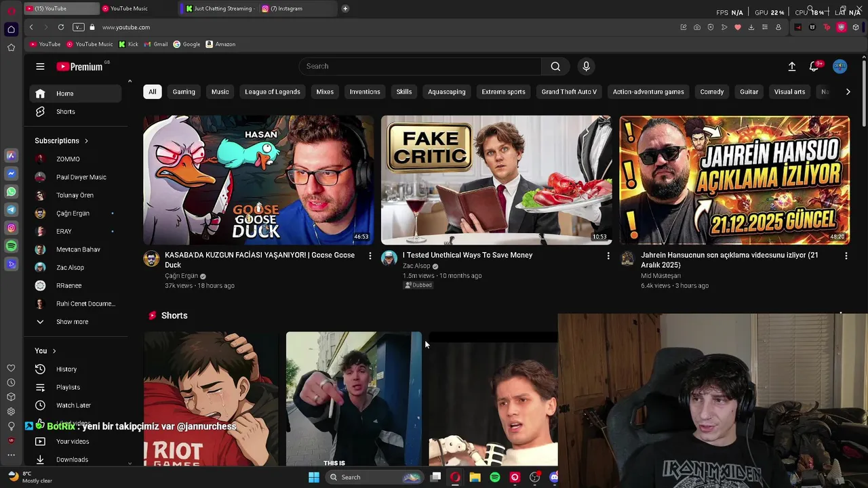Open Instagram in the Opera sidebar

pos(11,228)
